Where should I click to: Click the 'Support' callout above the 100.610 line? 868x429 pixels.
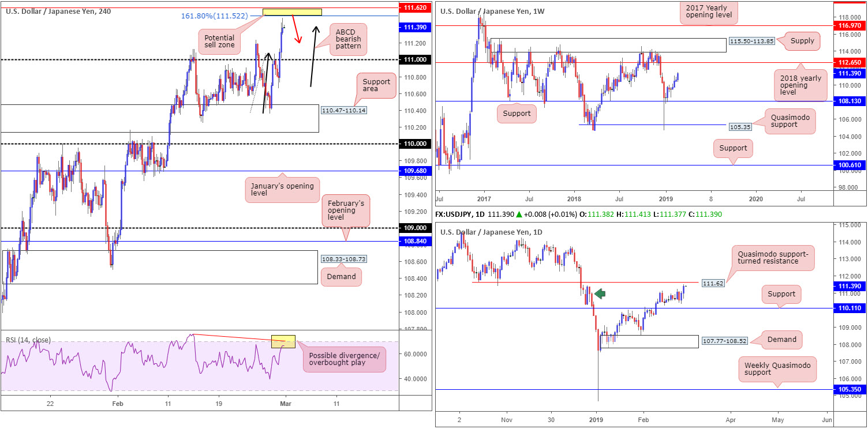click(x=734, y=148)
